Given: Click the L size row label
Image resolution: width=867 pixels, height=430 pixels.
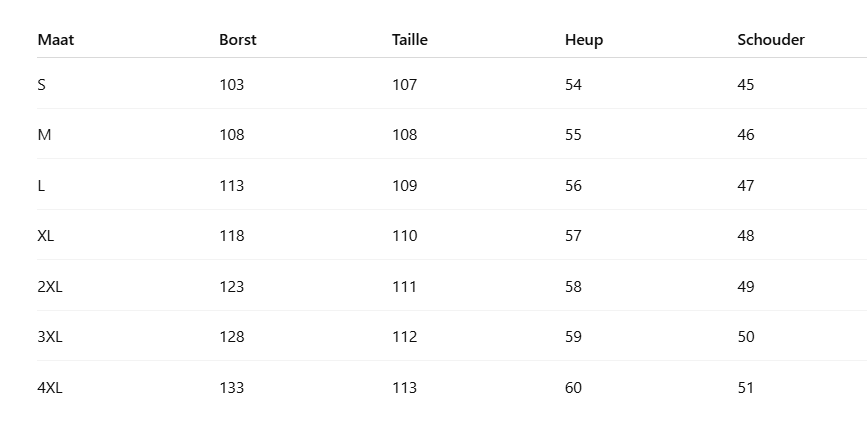Looking at the screenshot, I should pyautogui.click(x=41, y=186).
